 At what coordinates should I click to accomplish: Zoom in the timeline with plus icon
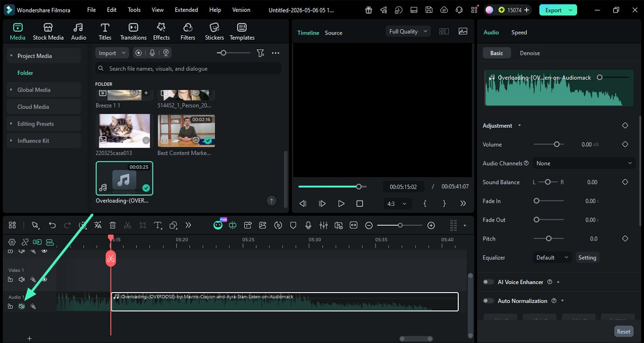(x=431, y=225)
